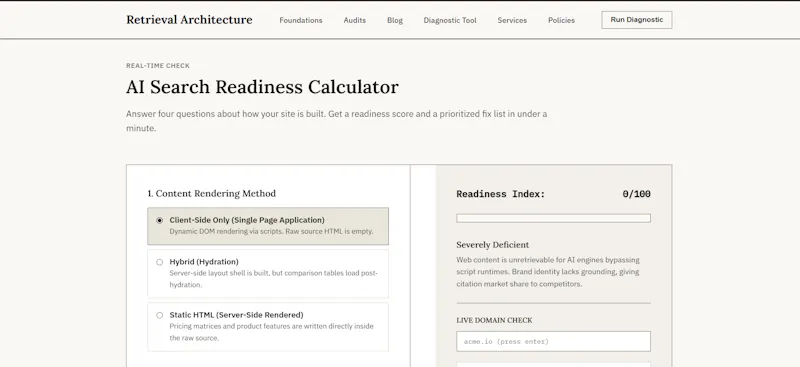Viewport: 800px width, 367px height.
Task: Click the 'LIVE DOMAIN CHECK' label
Action: [494, 321]
